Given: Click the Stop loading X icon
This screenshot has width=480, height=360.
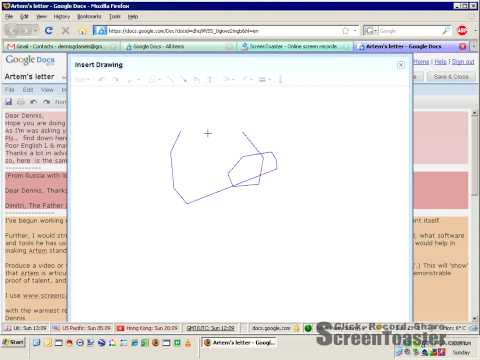Looking at the screenshot, I should click(66, 31).
